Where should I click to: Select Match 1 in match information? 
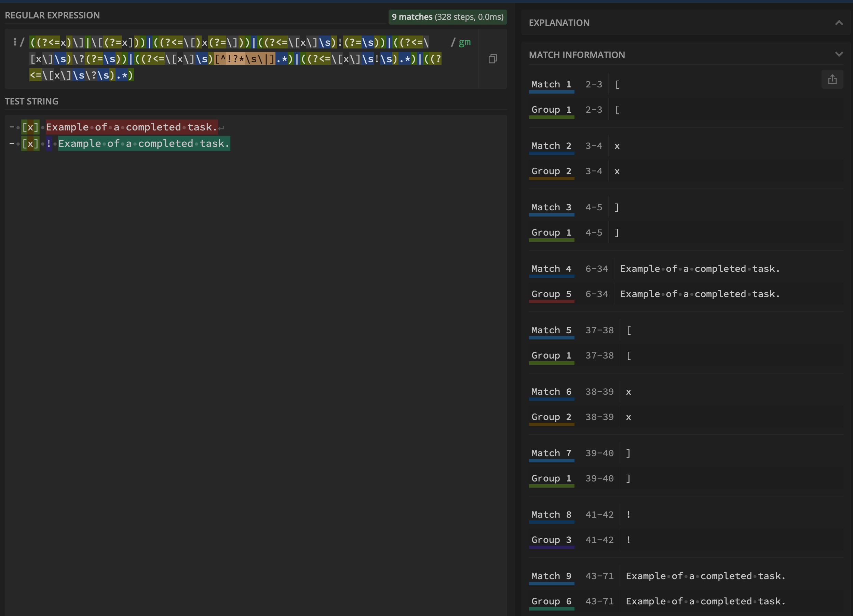click(x=551, y=84)
